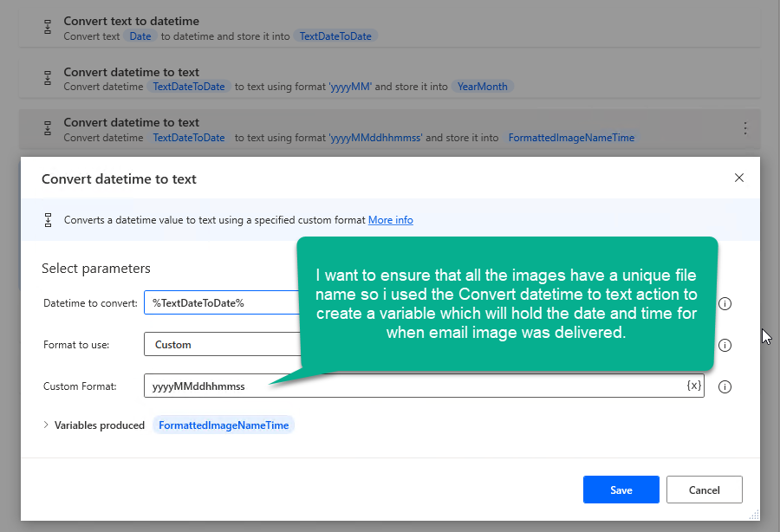Click the Datetime to convert field
Image resolution: width=780 pixels, height=532 pixels.
point(221,302)
